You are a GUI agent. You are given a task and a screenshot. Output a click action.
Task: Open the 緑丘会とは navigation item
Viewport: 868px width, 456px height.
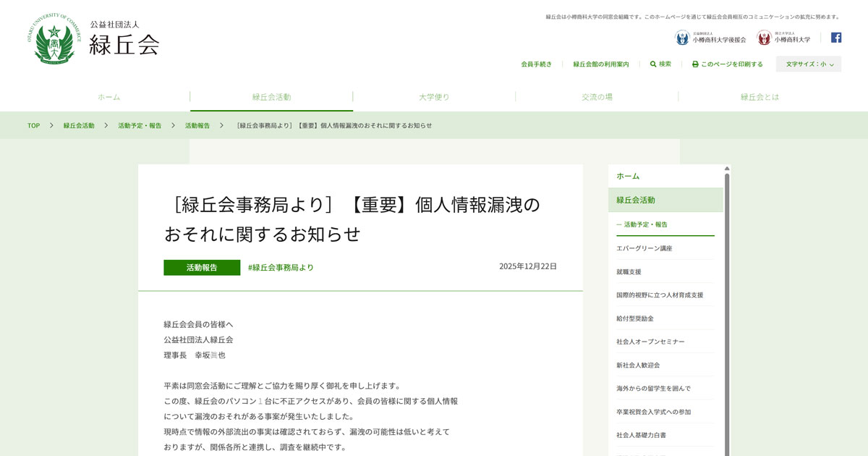pos(759,95)
